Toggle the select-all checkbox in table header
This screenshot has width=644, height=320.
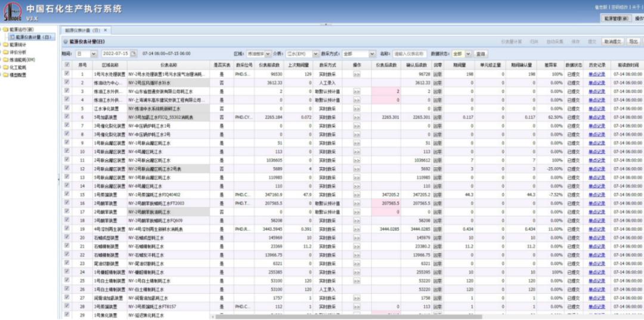pyautogui.click(x=67, y=65)
